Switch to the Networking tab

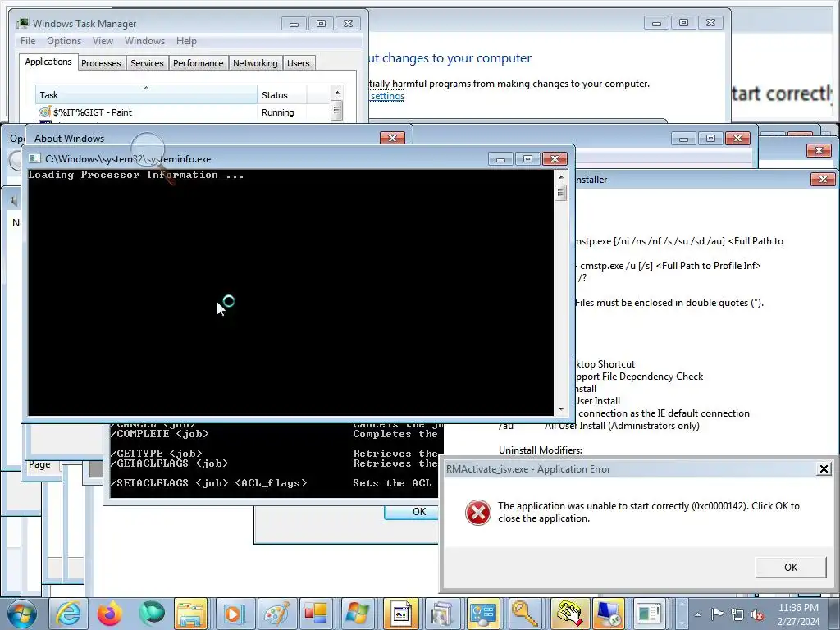pyautogui.click(x=255, y=63)
